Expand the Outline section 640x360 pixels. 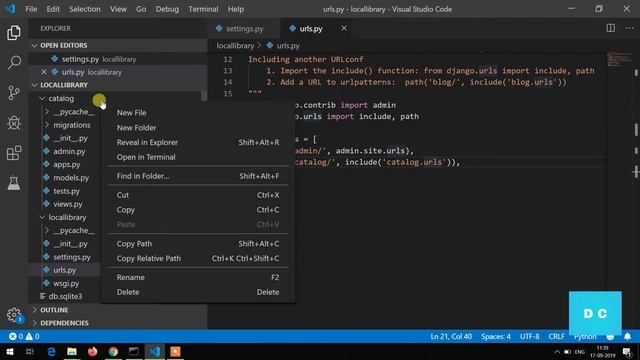click(x=34, y=310)
